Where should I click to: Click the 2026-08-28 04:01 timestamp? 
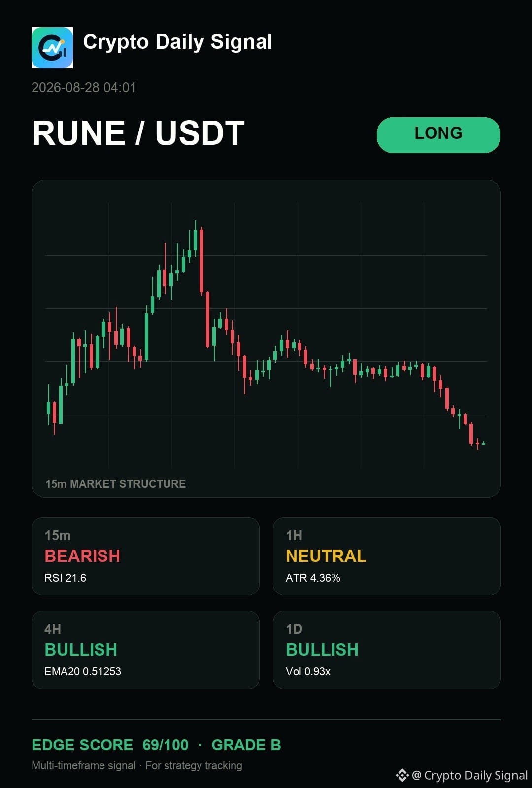[84, 88]
